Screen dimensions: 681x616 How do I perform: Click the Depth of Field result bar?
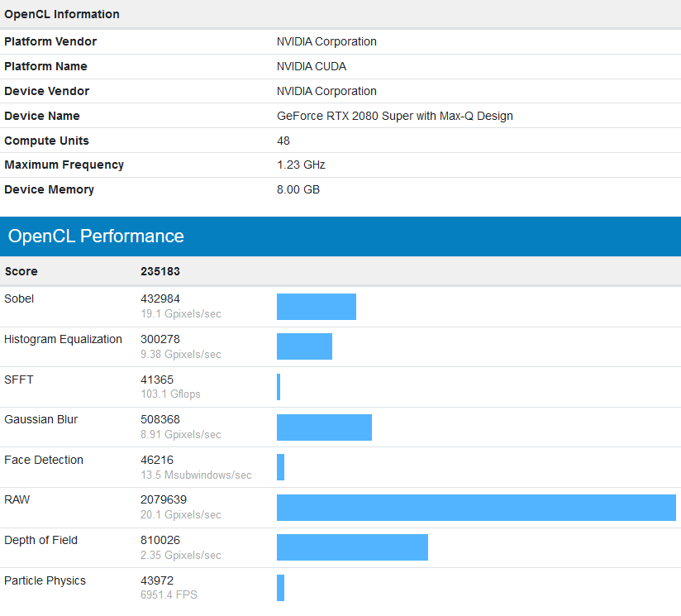click(352, 547)
